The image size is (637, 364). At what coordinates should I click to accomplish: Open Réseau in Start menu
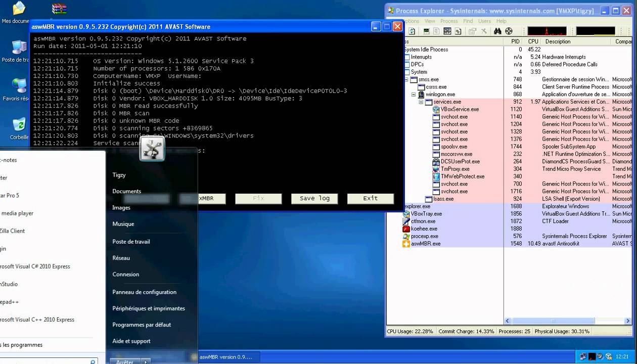tap(121, 258)
